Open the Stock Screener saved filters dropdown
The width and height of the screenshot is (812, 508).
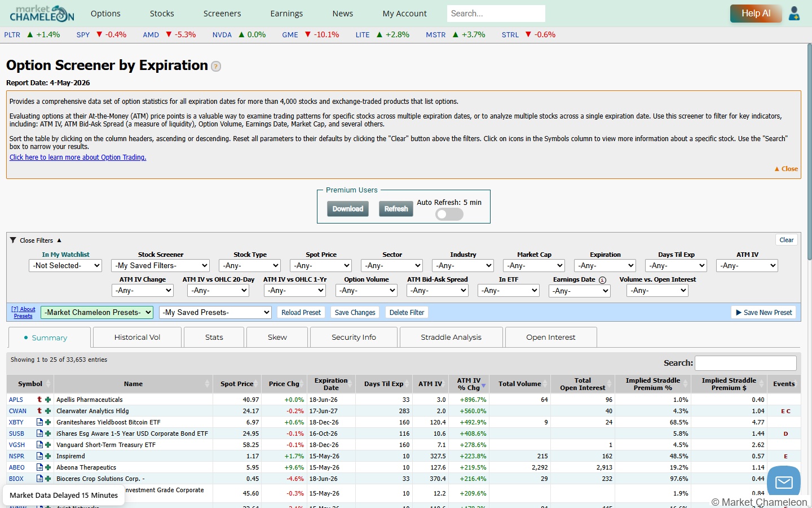[x=160, y=265]
